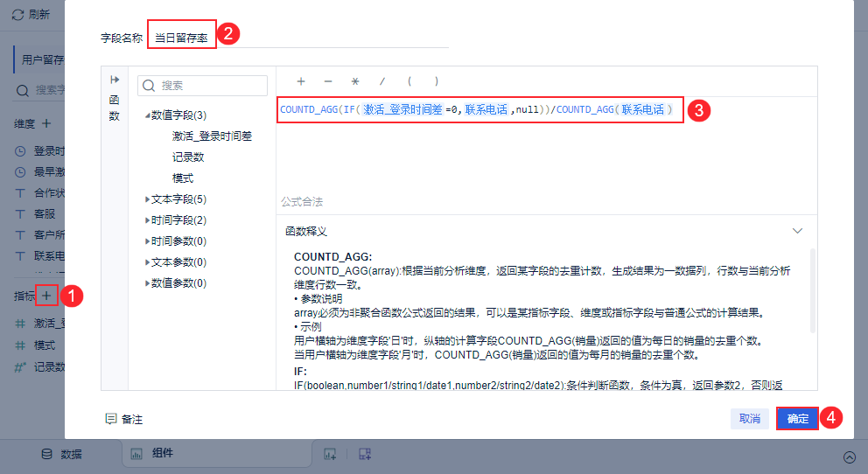Insert the multiply asterisk operator
This screenshot has width=868, height=474.
pos(355,81)
